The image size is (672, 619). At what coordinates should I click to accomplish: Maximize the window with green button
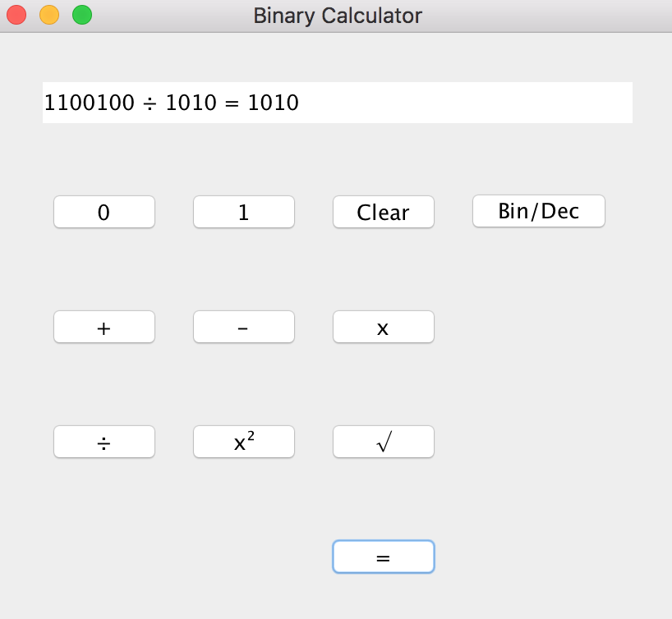point(82,15)
